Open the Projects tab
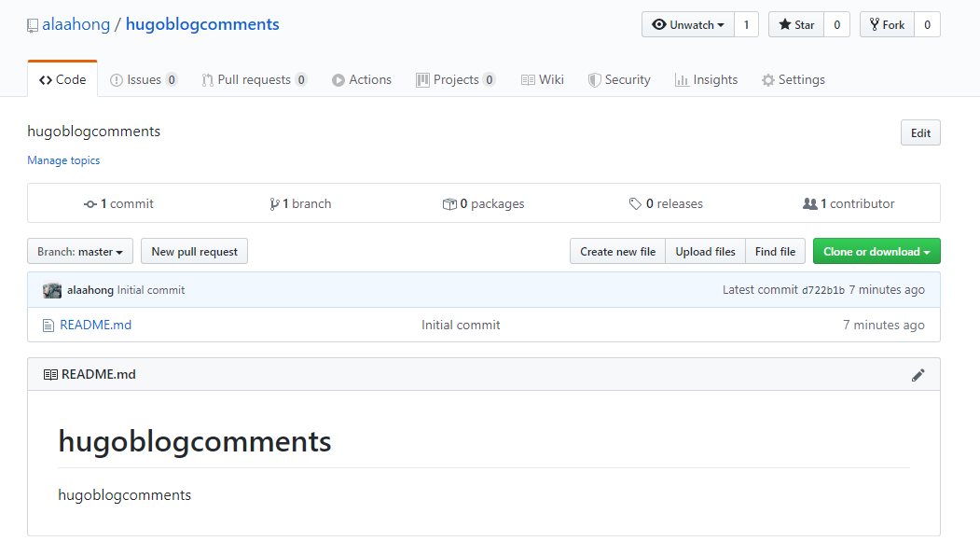The image size is (980, 555). 456,79
